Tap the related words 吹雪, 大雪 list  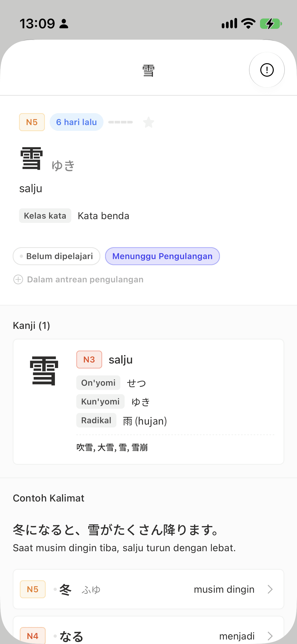coord(112,447)
